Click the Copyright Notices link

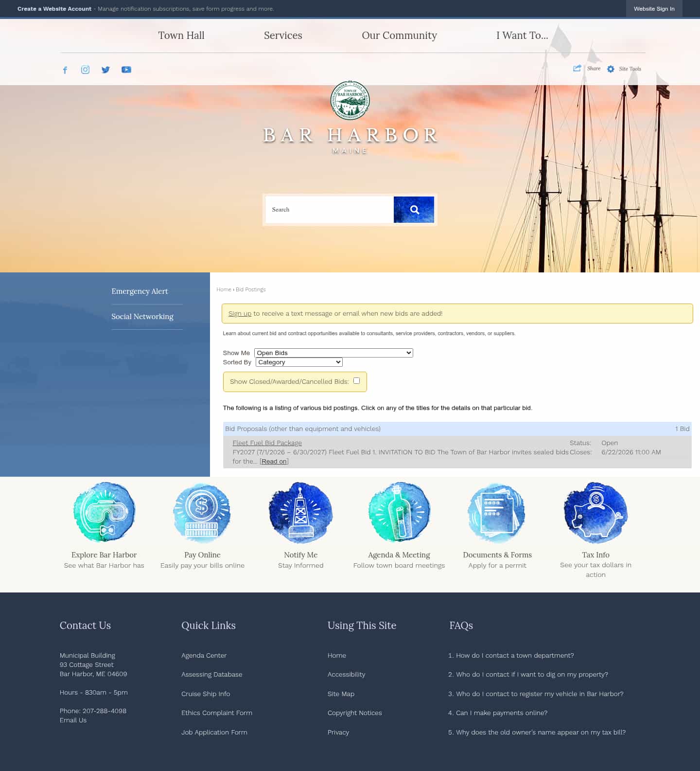pyautogui.click(x=355, y=713)
